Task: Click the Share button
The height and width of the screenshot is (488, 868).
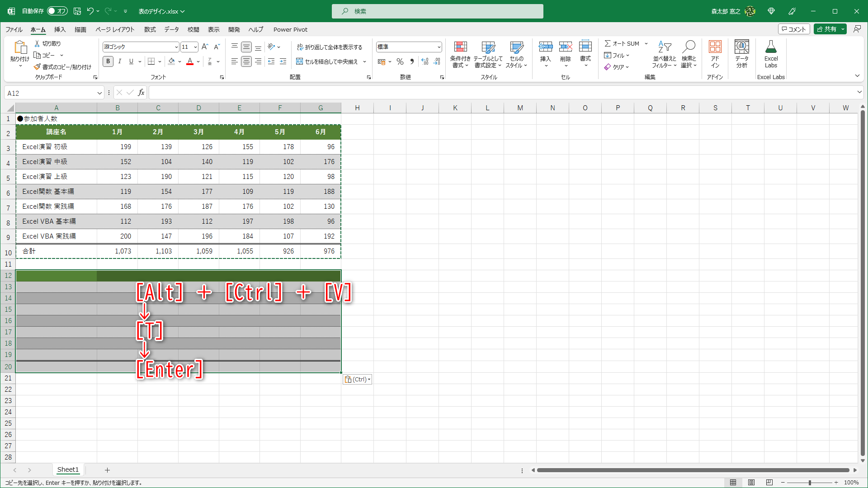Action: [x=826, y=29]
